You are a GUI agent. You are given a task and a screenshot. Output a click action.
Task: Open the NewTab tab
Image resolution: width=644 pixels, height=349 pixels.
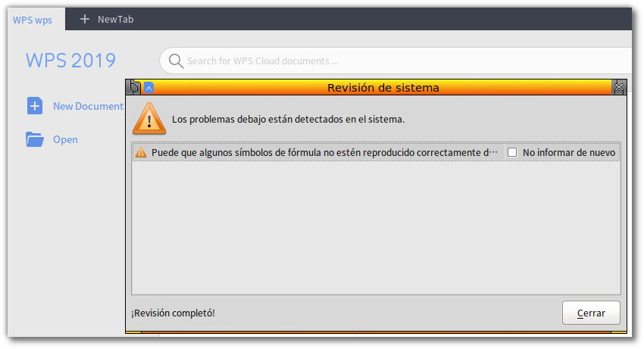[115, 19]
